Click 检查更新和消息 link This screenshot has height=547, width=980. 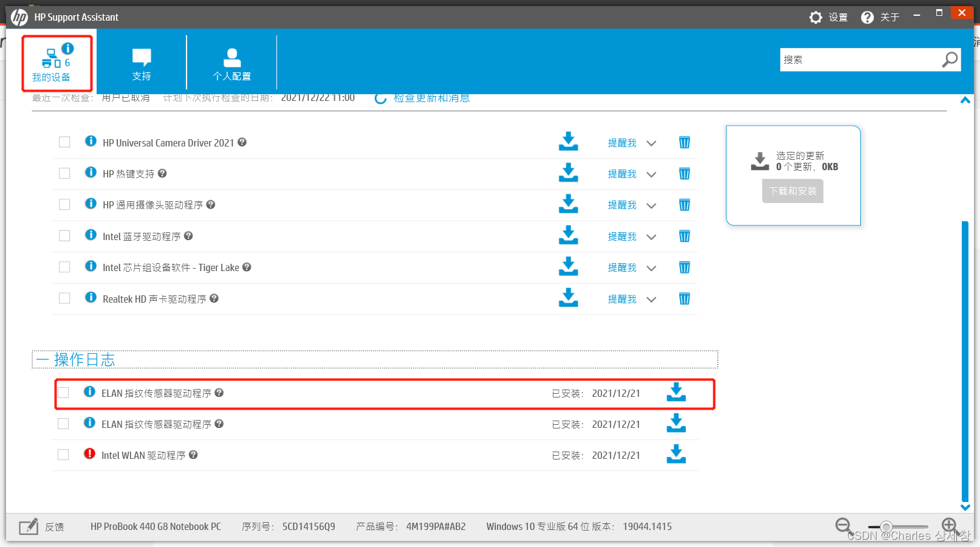(x=431, y=98)
